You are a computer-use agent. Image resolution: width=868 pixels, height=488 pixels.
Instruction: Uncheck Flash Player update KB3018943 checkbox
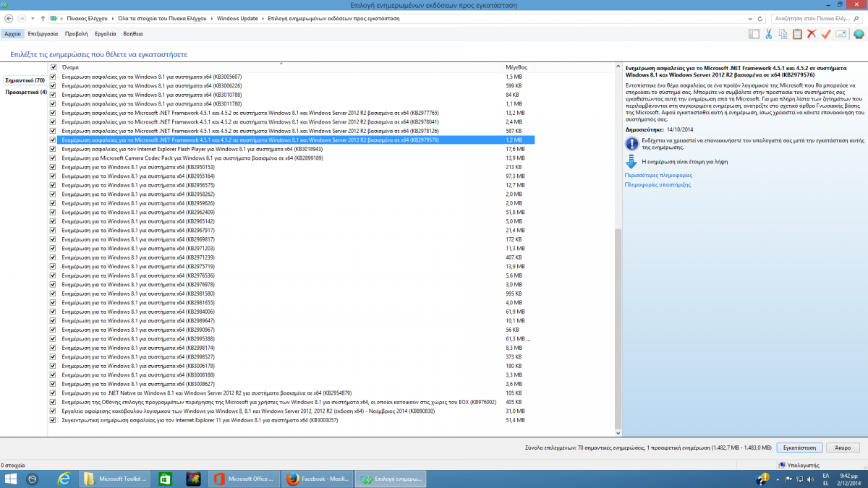point(53,149)
